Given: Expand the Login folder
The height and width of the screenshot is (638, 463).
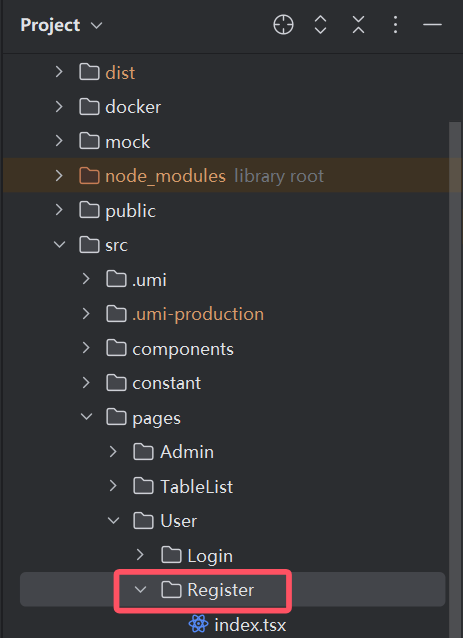Looking at the screenshot, I should click(x=140, y=555).
